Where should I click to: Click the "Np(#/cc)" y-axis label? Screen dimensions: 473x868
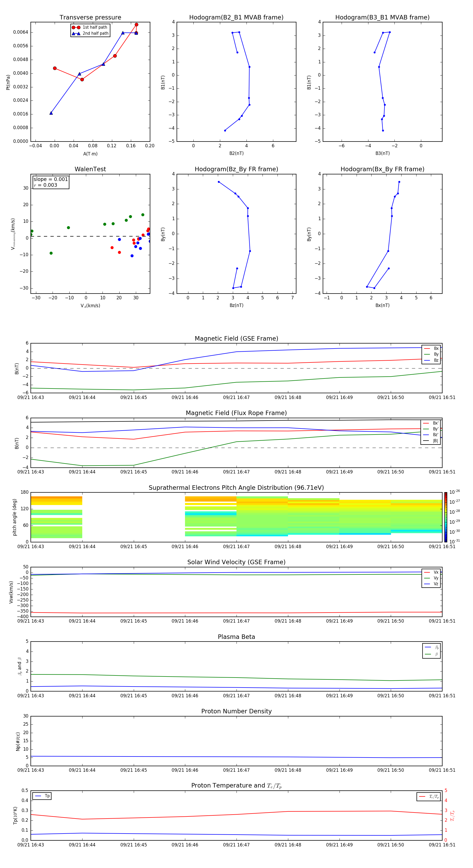[x=18, y=741]
